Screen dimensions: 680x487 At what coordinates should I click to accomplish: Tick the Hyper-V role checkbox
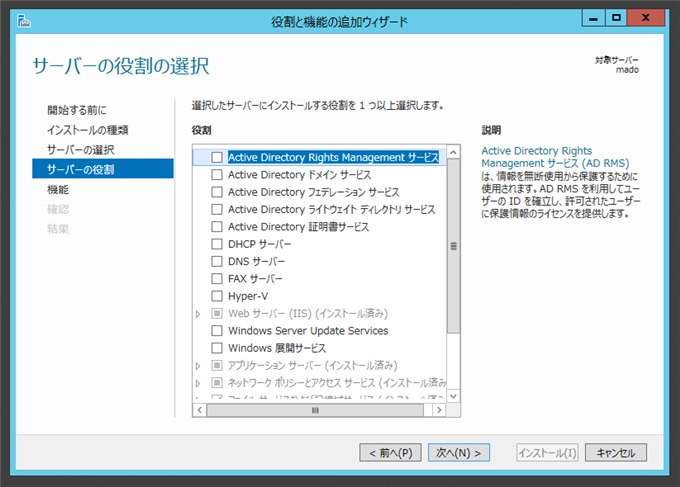click(x=217, y=296)
